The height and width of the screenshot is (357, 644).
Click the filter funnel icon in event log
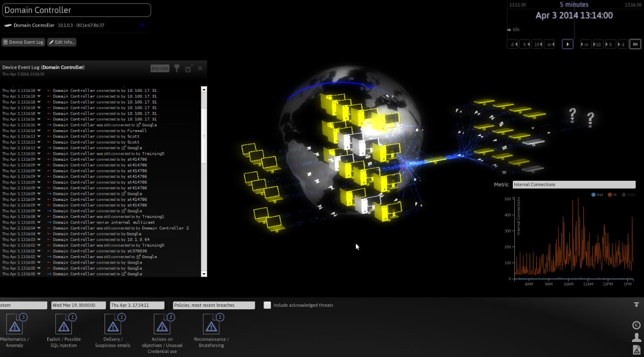[x=177, y=68]
